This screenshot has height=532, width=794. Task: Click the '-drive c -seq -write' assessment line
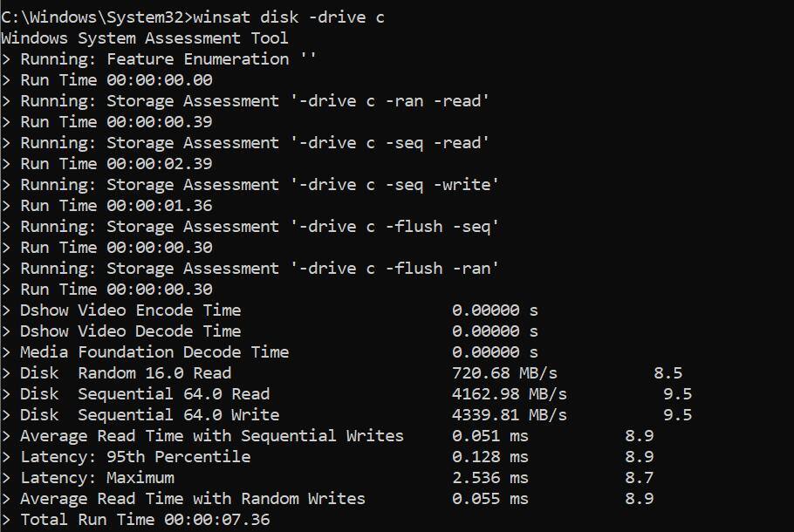[x=260, y=184]
